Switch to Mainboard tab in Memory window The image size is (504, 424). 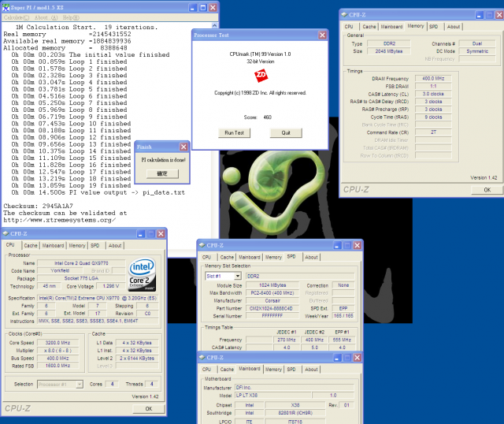coord(391,27)
